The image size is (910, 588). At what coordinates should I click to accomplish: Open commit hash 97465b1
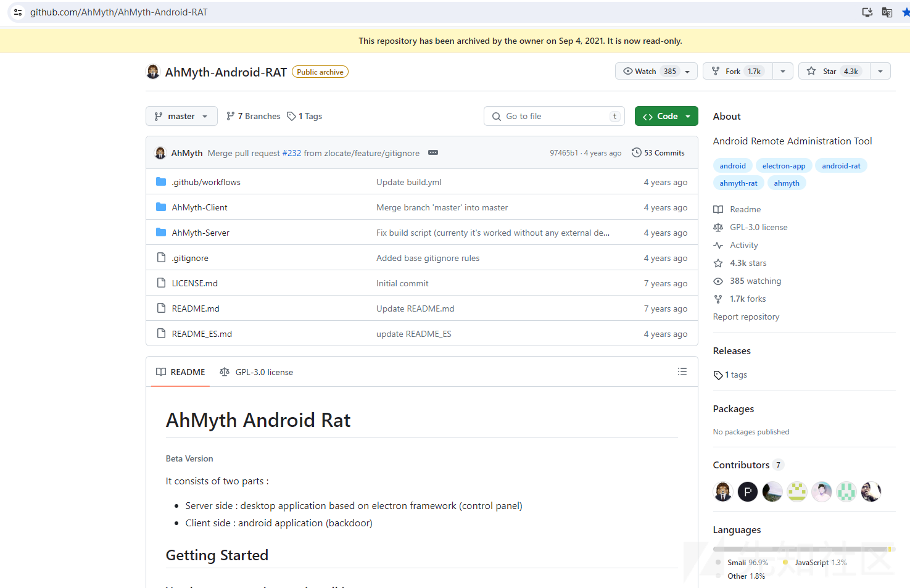(564, 153)
